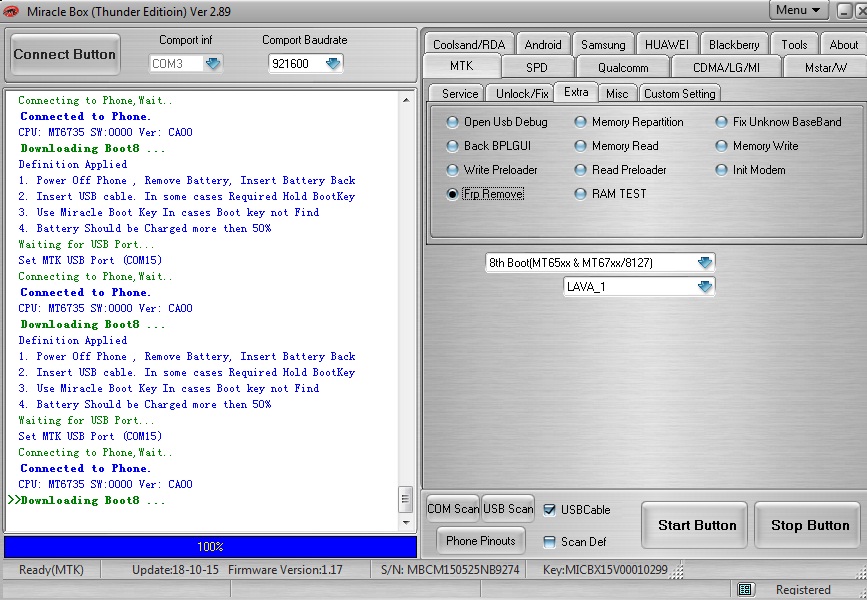The height and width of the screenshot is (600, 867).
Task: Select the MTK tab
Action: tap(462, 66)
